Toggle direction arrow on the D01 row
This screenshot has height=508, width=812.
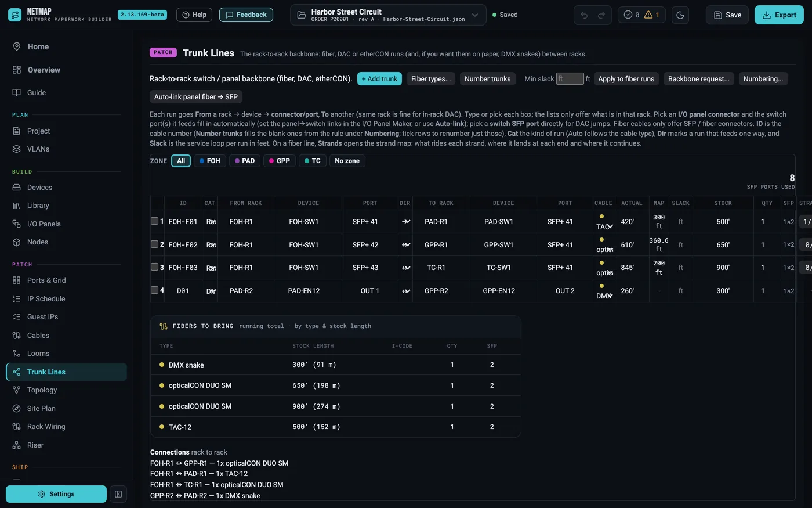pyautogui.click(x=406, y=291)
